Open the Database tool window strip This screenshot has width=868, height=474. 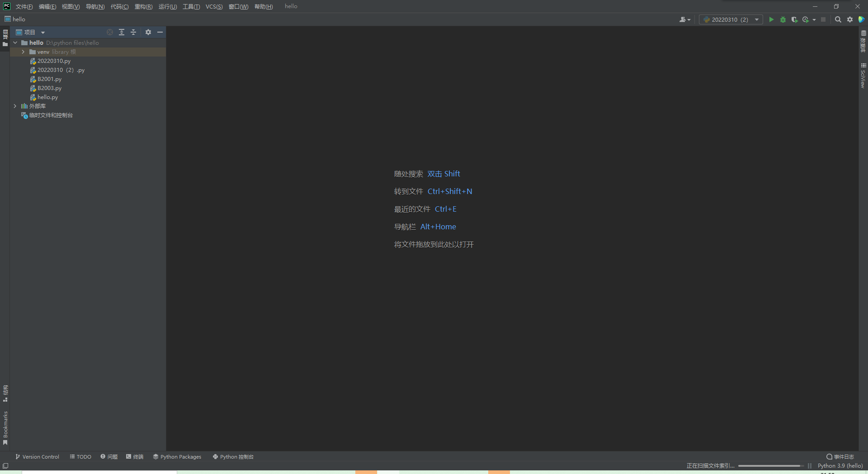click(x=863, y=41)
